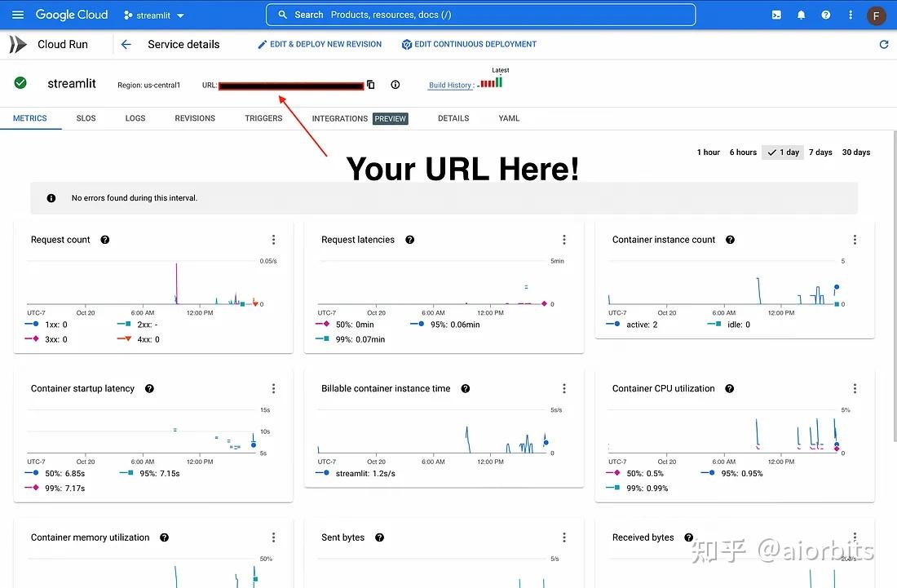
Task: Click the info icon in the no-errors banner
Action: pos(51,198)
